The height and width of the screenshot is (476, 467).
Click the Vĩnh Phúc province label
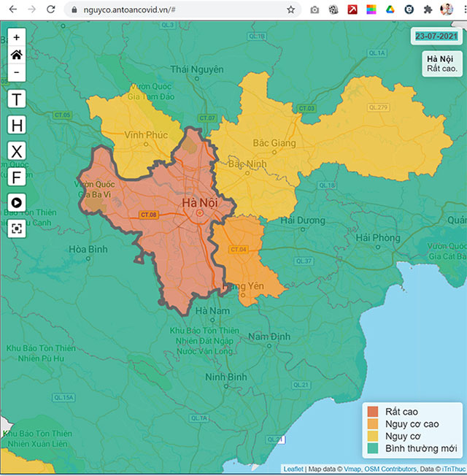pyautogui.click(x=146, y=135)
